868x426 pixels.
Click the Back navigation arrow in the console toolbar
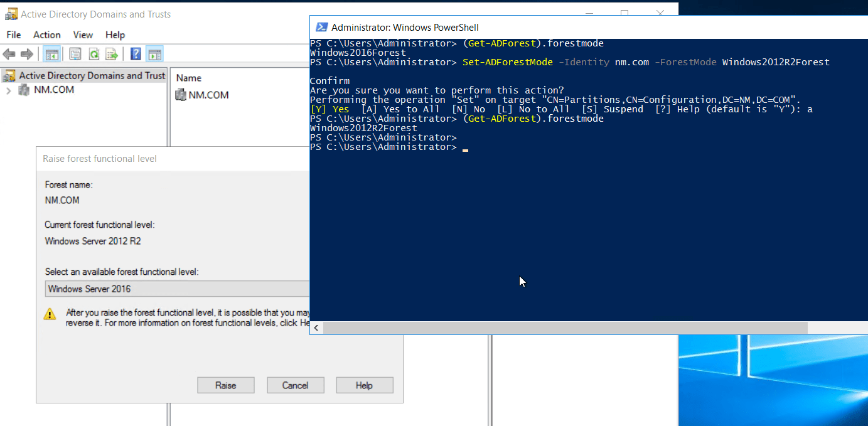9,54
